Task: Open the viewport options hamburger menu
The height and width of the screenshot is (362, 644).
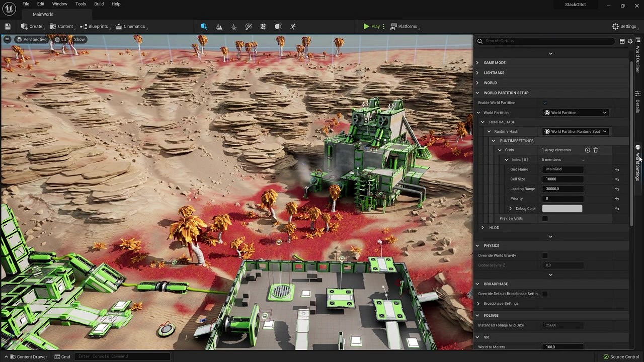Action: tap(7, 39)
